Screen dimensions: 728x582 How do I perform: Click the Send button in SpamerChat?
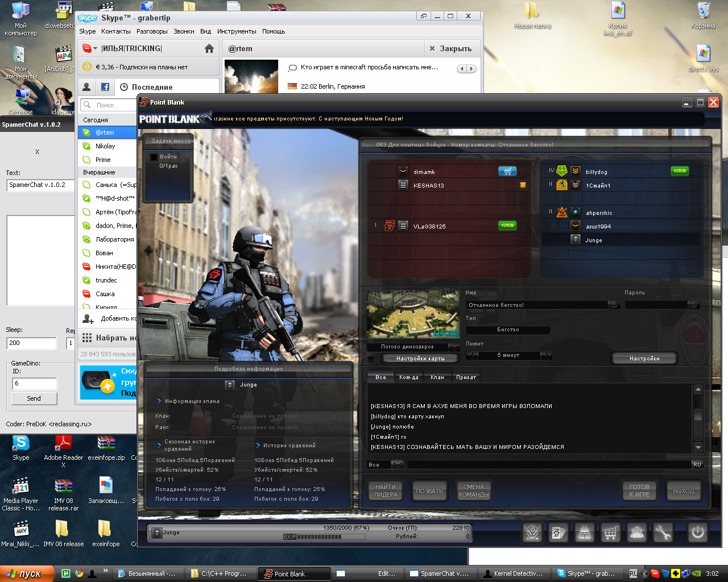[x=34, y=398]
